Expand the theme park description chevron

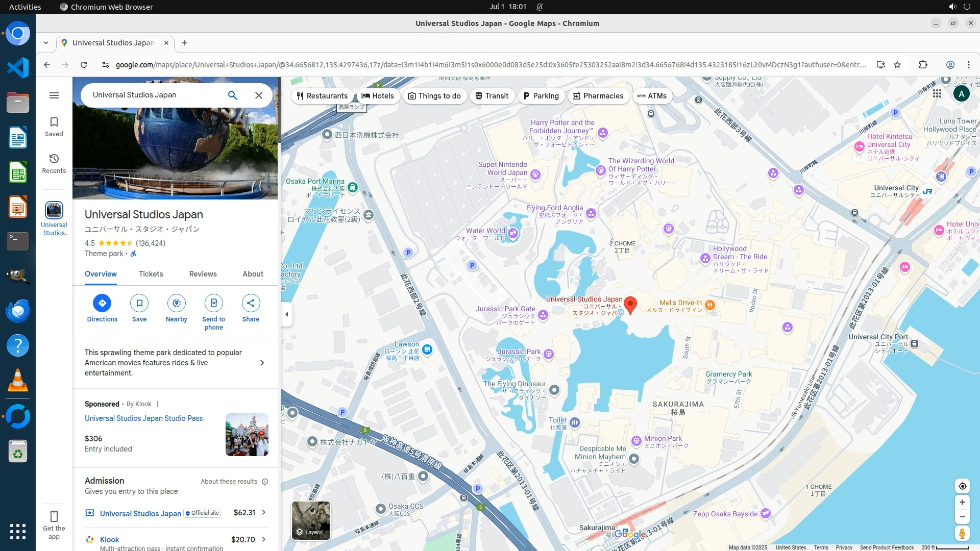click(x=262, y=363)
